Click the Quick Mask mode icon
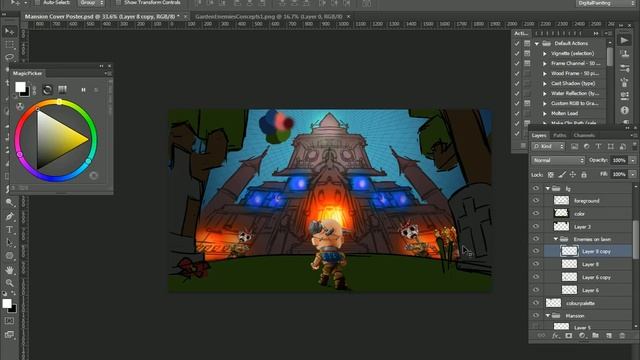This screenshot has width=640, height=360. click(x=9, y=321)
